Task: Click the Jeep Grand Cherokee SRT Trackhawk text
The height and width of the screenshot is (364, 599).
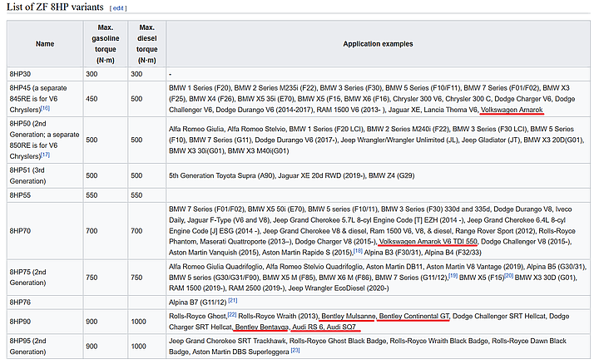Action: click(x=227, y=341)
